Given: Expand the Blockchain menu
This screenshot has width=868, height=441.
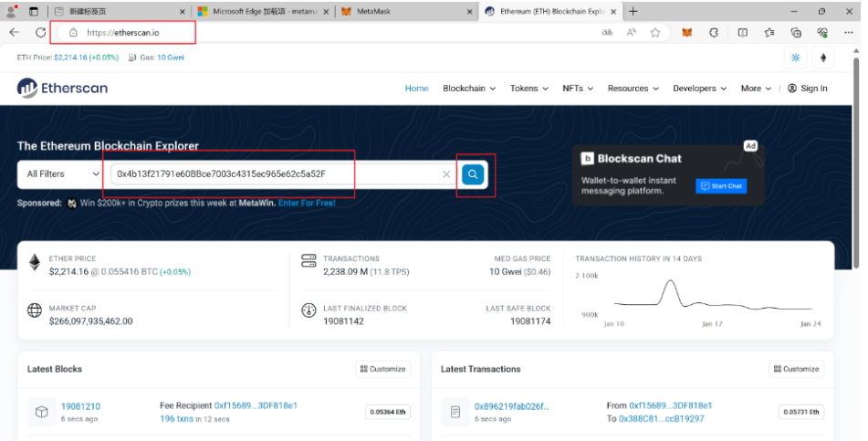Looking at the screenshot, I should (x=469, y=88).
